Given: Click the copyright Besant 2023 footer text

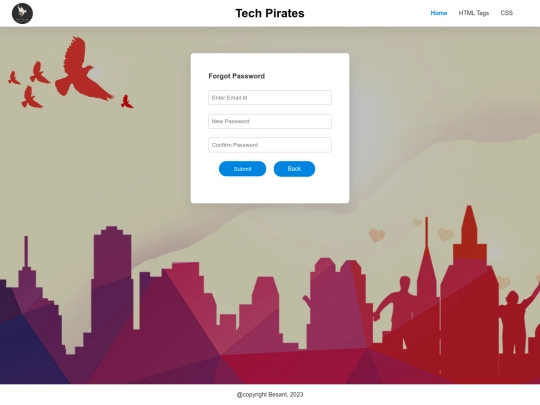Looking at the screenshot, I should 270,394.
